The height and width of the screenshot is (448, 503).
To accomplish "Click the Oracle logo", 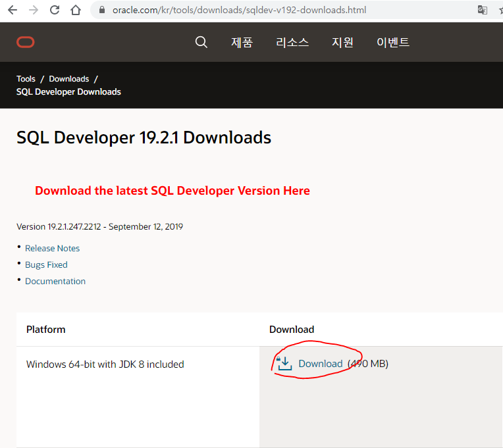I will pyautogui.click(x=26, y=42).
